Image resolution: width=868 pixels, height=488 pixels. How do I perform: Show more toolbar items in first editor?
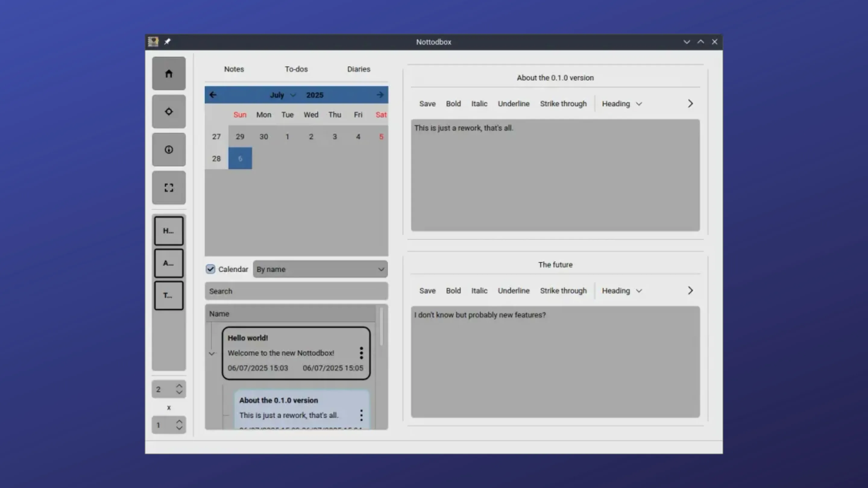[x=690, y=104]
